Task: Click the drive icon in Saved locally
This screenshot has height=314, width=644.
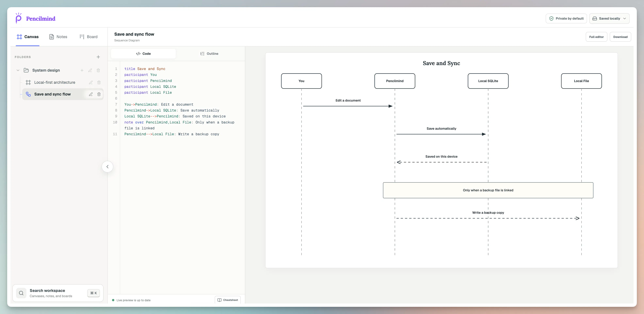Action: (595, 18)
